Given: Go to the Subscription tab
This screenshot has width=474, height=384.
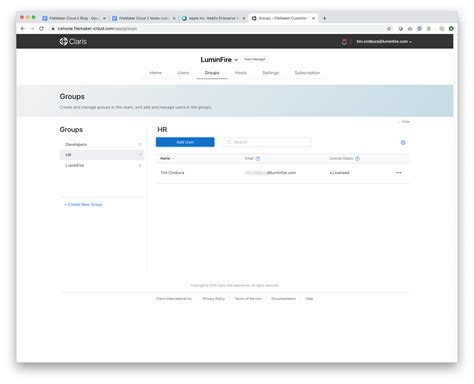Looking at the screenshot, I should pyautogui.click(x=307, y=73).
